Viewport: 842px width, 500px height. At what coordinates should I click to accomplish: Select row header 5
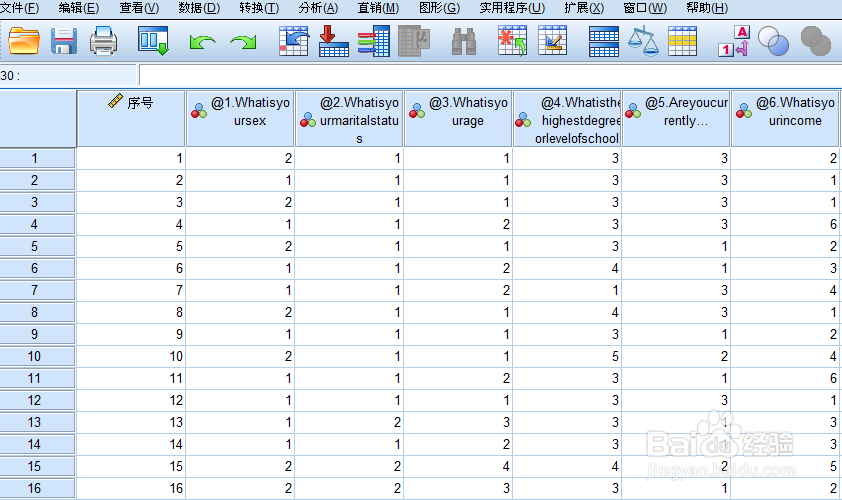coord(37,247)
